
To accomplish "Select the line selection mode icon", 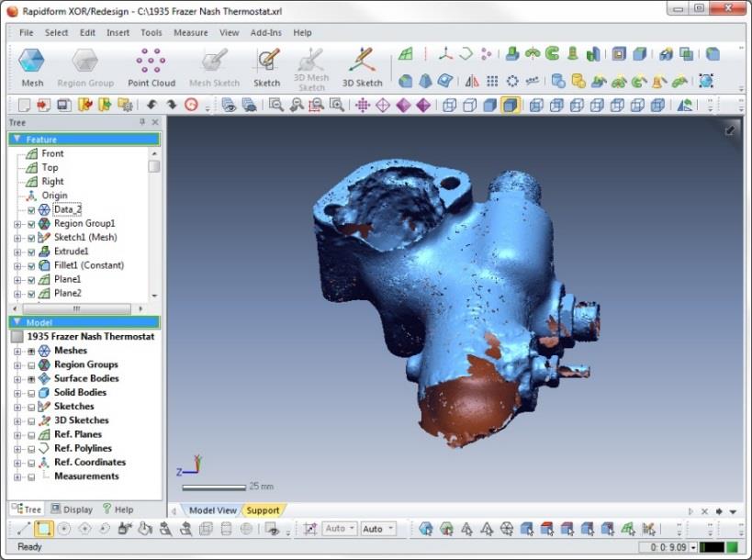I will click(x=24, y=529).
